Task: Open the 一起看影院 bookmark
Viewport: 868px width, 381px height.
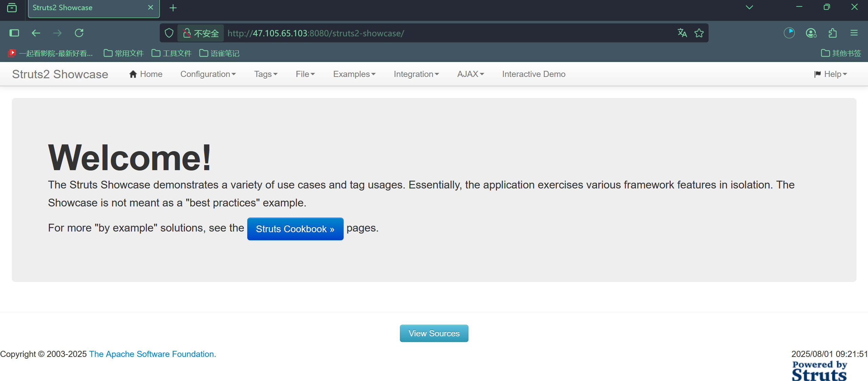Action: pyautogui.click(x=50, y=53)
